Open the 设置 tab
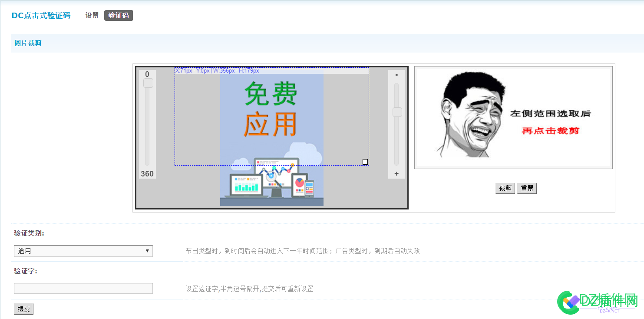Image resolution: width=644 pixels, height=319 pixels. pos(92,16)
